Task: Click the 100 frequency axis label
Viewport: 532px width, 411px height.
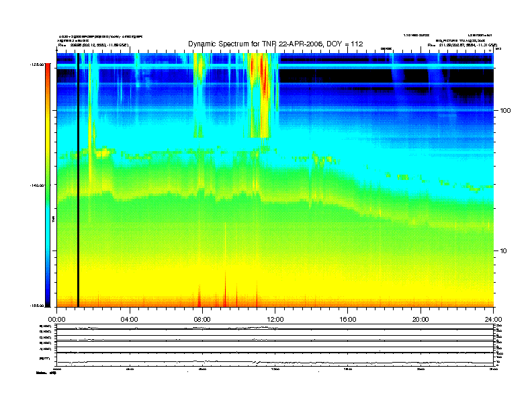Action: point(506,111)
